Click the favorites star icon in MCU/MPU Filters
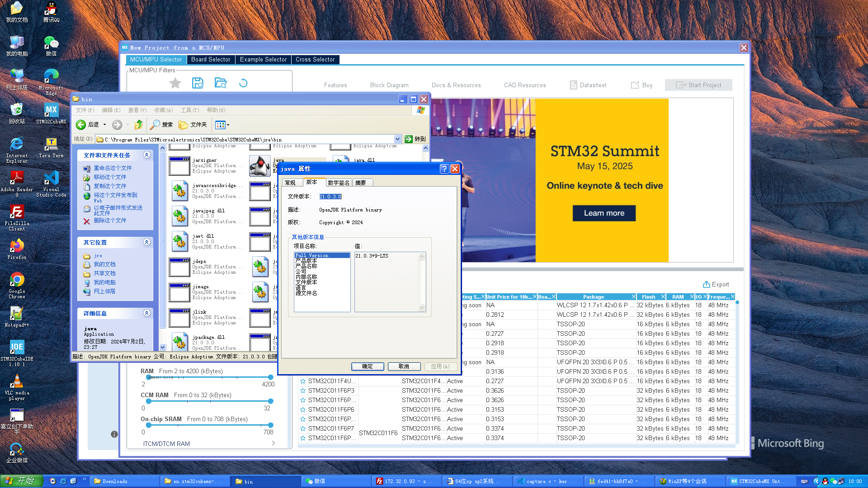868x488 pixels. click(x=175, y=83)
